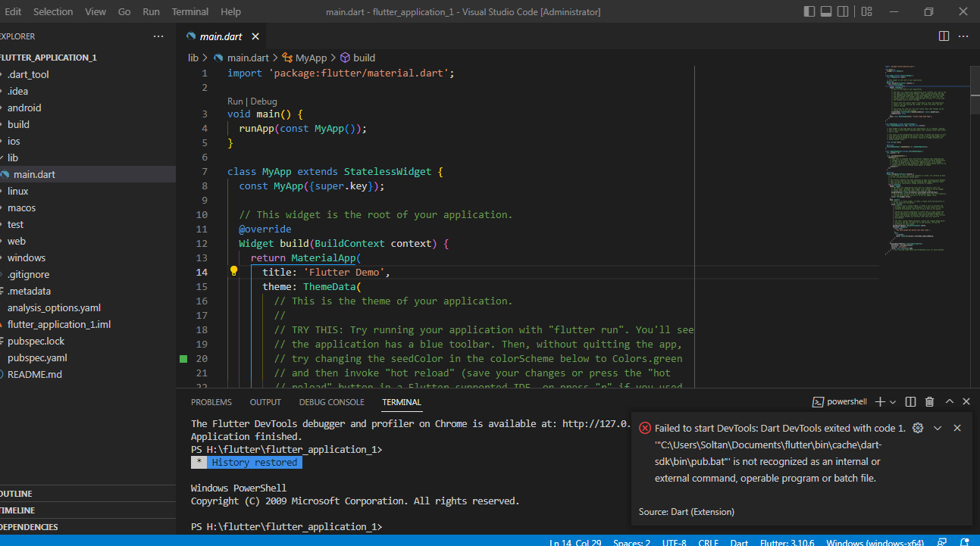Open Explorer Views and More Actions menu
This screenshot has height=546, width=980.
click(158, 36)
